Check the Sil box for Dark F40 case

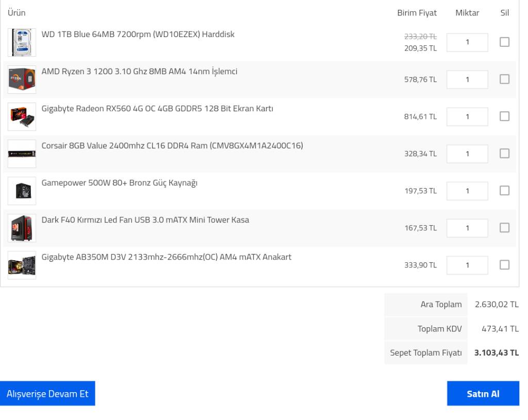pyautogui.click(x=504, y=228)
